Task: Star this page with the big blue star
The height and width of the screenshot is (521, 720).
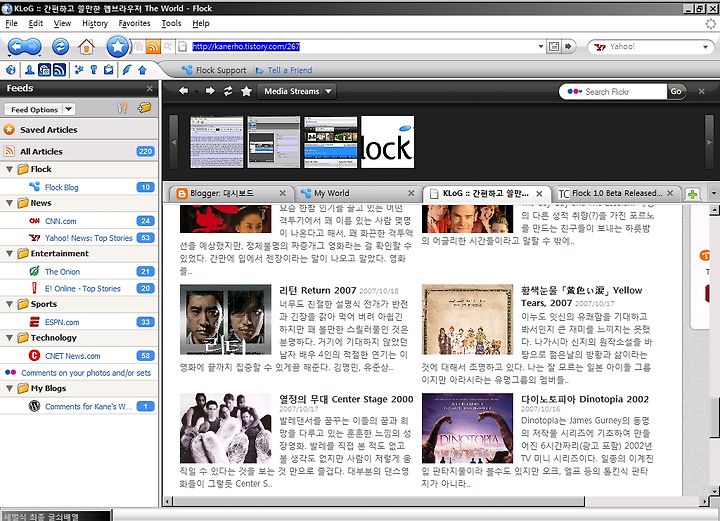Action: 118,46
